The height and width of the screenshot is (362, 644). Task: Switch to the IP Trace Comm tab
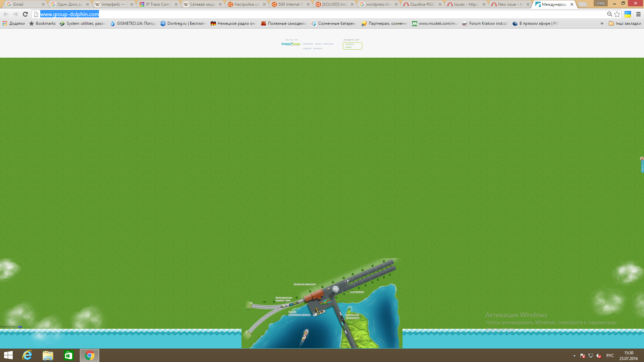[158, 4]
